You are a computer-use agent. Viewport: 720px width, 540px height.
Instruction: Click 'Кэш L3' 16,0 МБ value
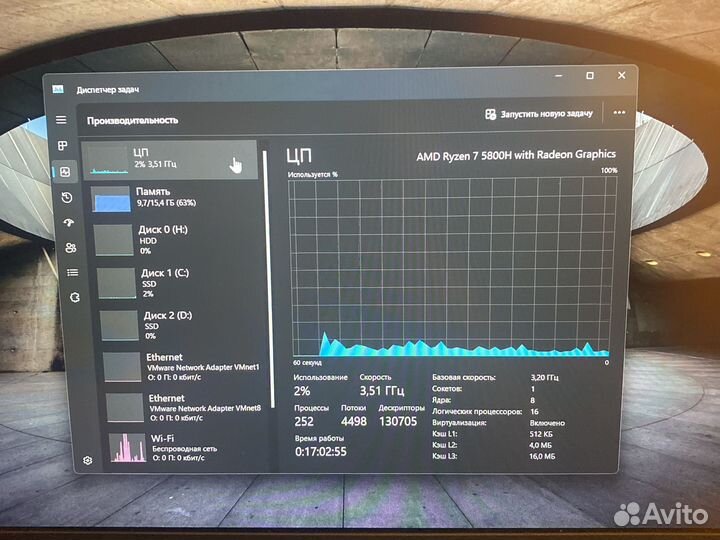point(542,456)
